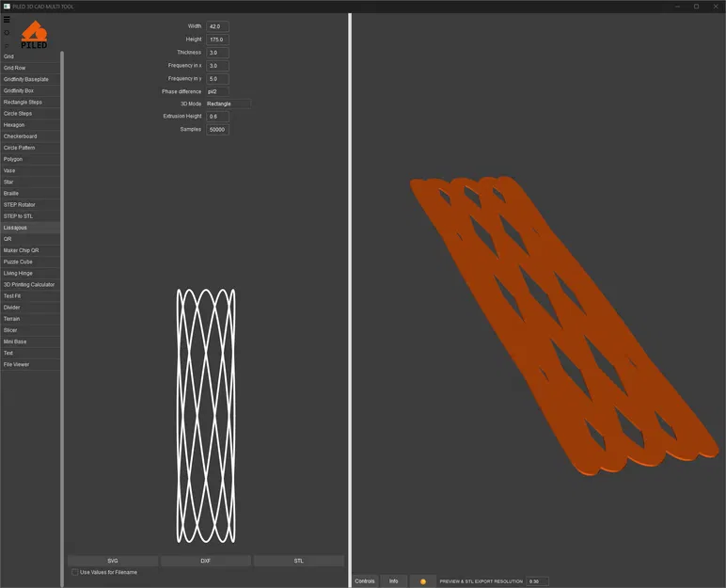Select the Terrain tool

30,319
